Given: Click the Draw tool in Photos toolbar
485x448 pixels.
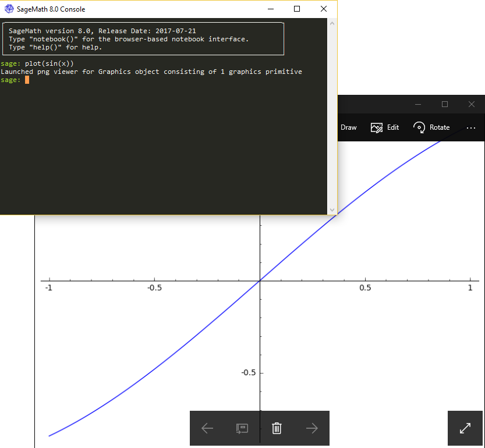Looking at the screenshot, I should pyautogui.click(x=348, y=127).
